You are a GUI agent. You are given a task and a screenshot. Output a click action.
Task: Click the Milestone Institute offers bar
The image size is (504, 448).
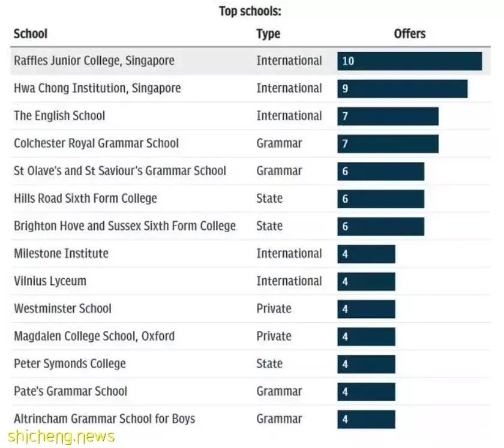coord(366,254)
